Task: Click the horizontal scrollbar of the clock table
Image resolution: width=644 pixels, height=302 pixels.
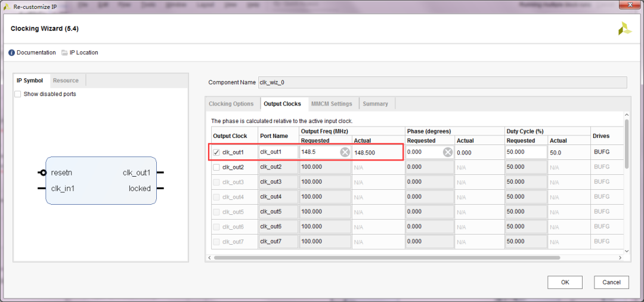Action: [386, 257]
